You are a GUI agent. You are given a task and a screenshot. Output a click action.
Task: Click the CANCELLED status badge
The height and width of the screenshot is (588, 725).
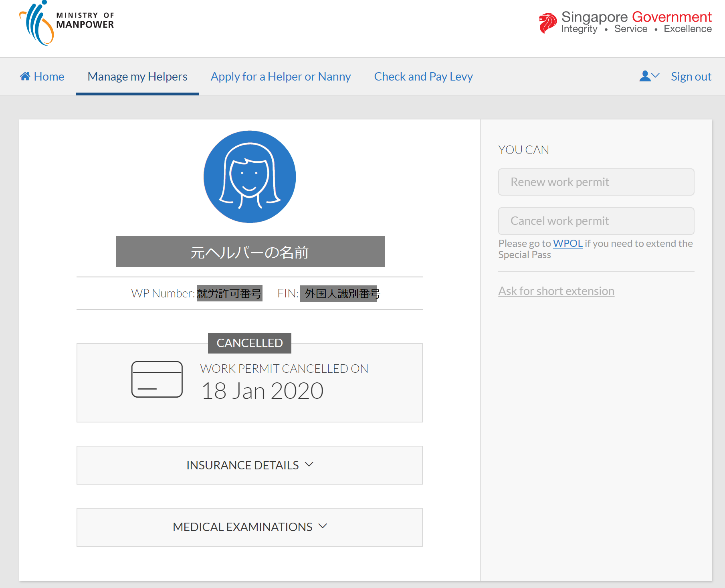tap(250, 343)
